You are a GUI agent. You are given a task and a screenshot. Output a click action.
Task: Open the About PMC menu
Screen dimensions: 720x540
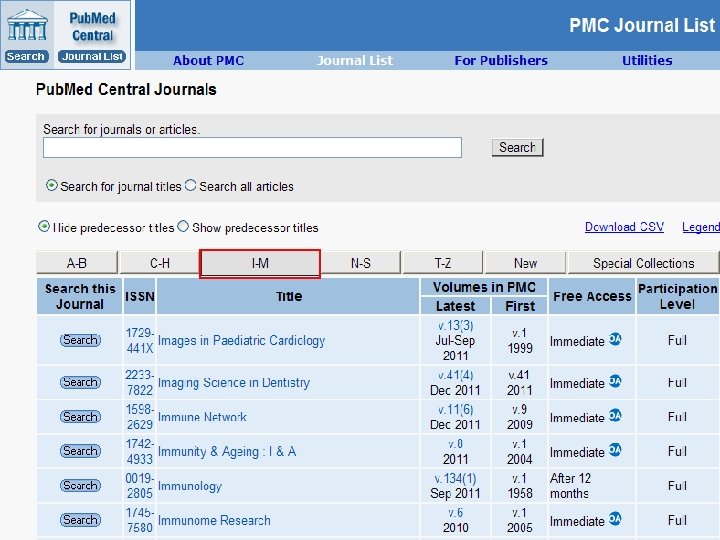(x=208, y=61)
